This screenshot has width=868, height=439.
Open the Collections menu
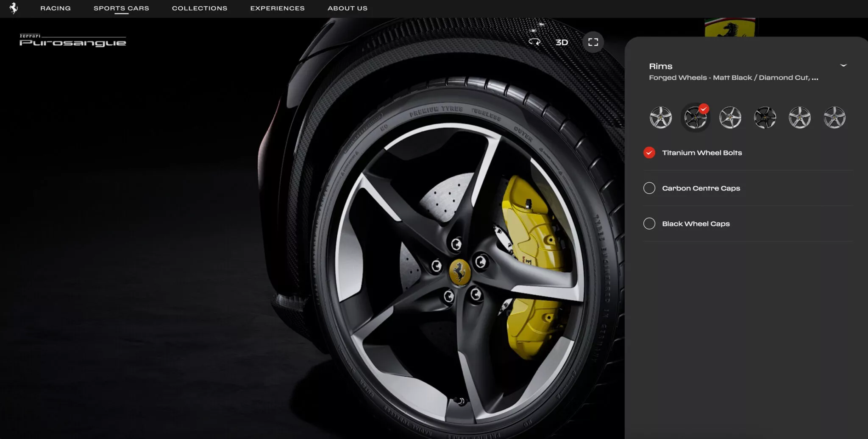(x=200, y=8)
